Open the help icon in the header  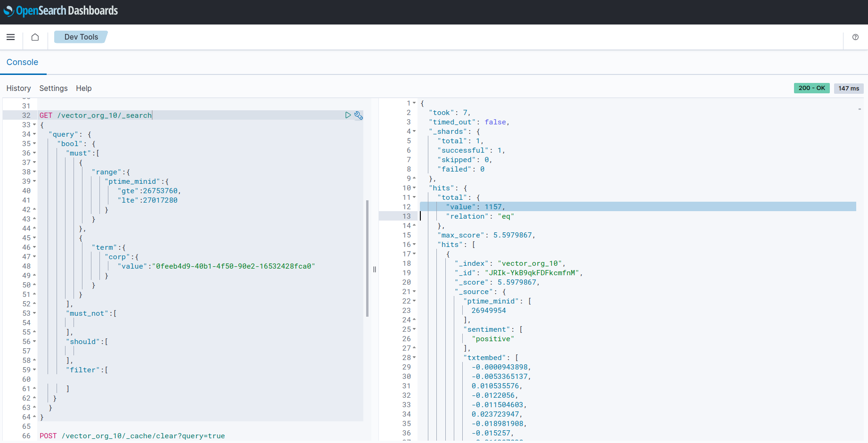click(x=855, y=37)
